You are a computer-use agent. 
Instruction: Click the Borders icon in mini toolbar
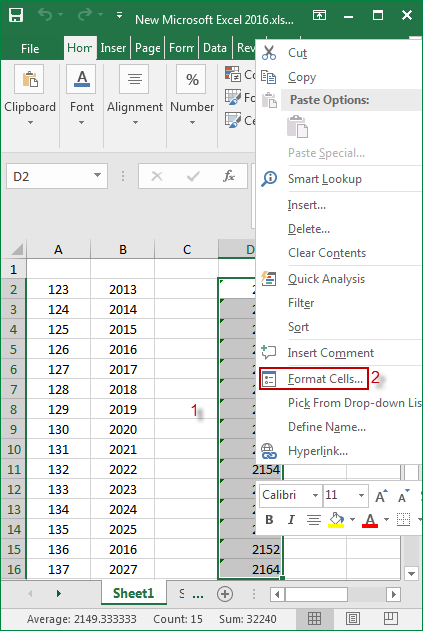pyautogui.click(x=403, y=520)
